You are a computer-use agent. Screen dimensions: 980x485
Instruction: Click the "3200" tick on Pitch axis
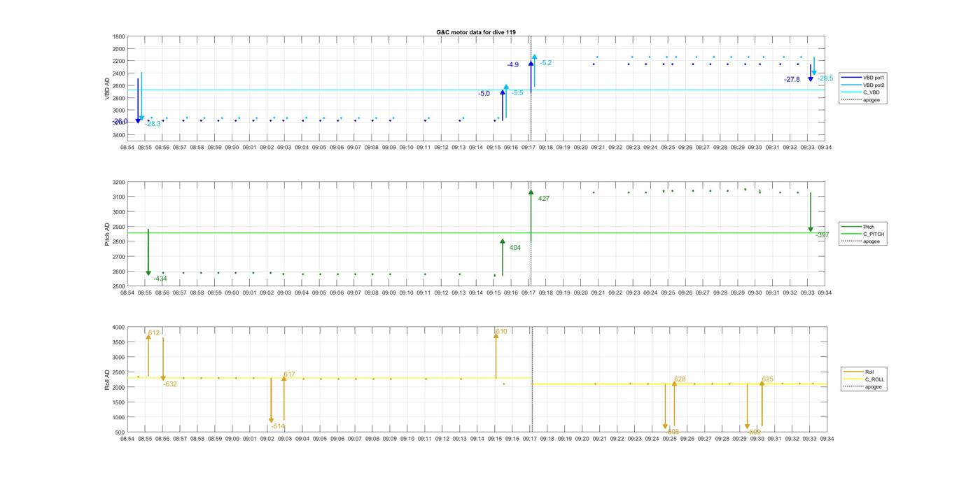point(119,182)
